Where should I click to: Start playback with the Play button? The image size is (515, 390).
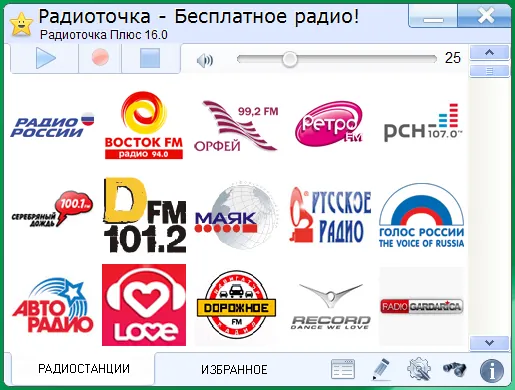(x=45, y=58)
